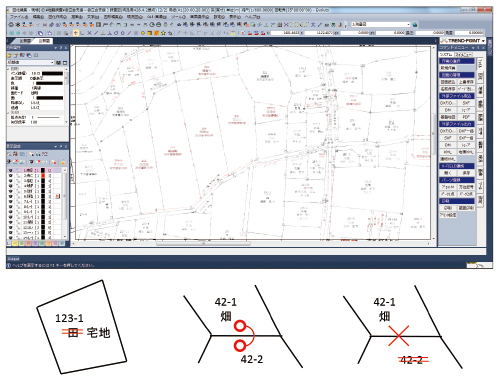Click the yellow circle icon in second toolbar
The height and width of the screenshot is (390, 500).
pos(143,33)
